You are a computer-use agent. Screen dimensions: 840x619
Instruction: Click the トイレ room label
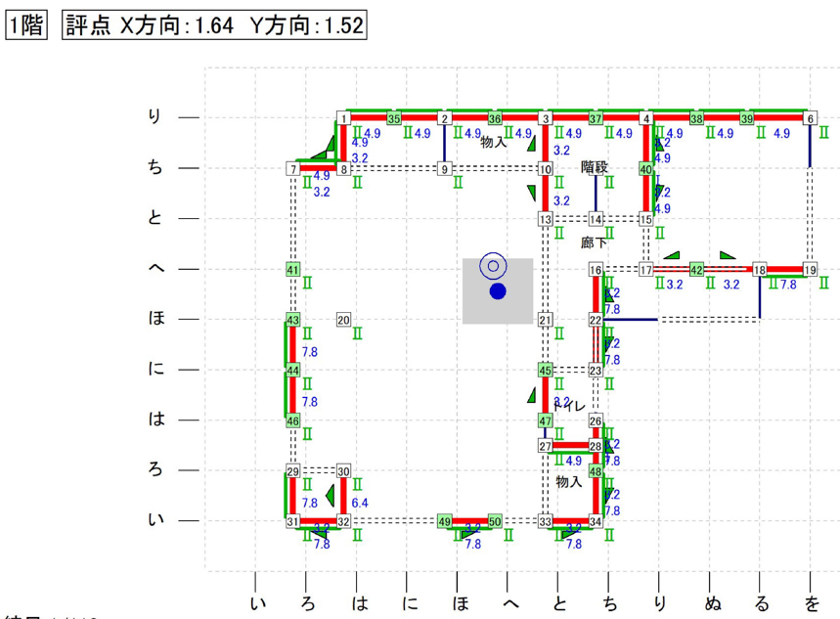[570, 405]
